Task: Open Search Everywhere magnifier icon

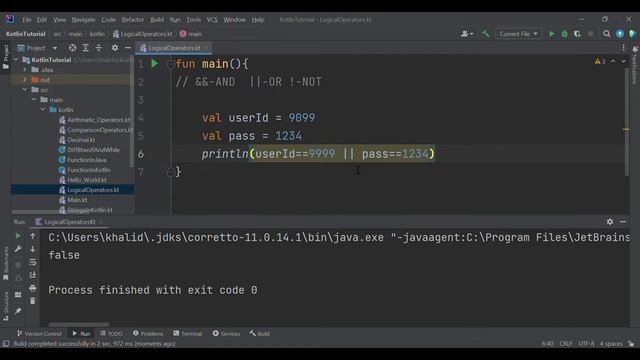Action: (607, 34)
